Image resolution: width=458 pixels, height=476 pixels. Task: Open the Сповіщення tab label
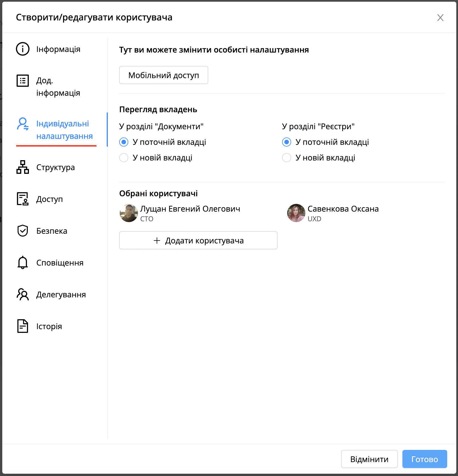tap(60, 263)
